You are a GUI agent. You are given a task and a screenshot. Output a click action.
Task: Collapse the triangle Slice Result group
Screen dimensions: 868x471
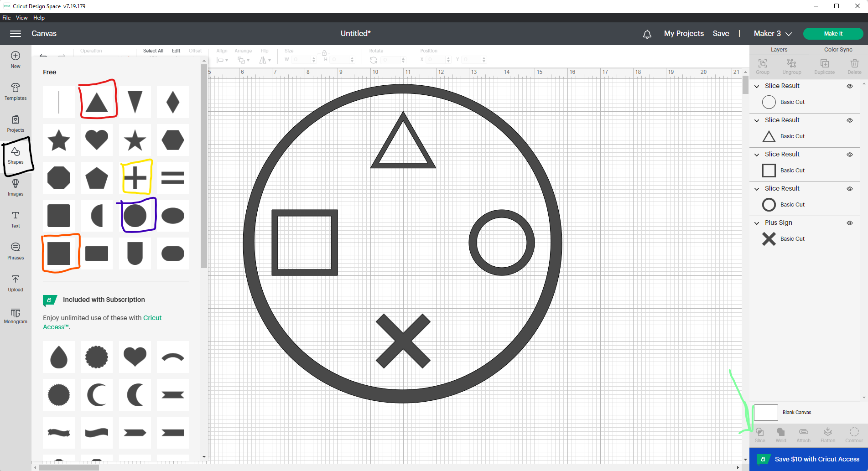pyautogui.click(x=757, y=120)
